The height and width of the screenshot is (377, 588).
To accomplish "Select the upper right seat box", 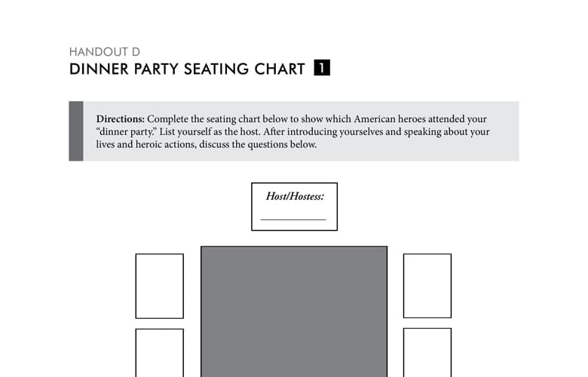I will tap(427, 286).
